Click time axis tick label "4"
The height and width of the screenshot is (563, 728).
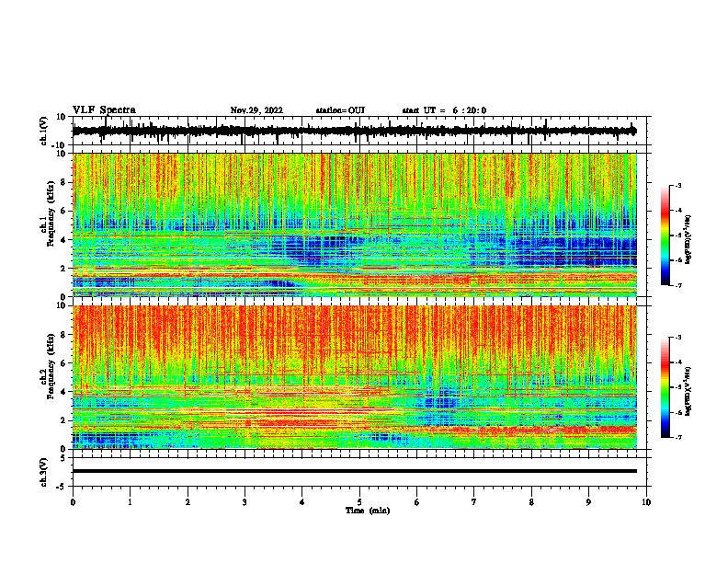point(302,502)
